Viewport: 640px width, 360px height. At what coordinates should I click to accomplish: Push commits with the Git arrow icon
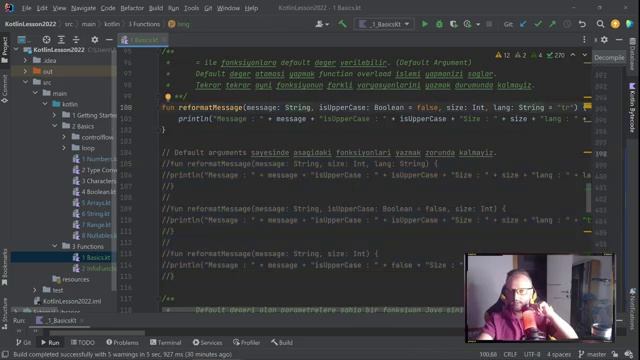[552, 24]
